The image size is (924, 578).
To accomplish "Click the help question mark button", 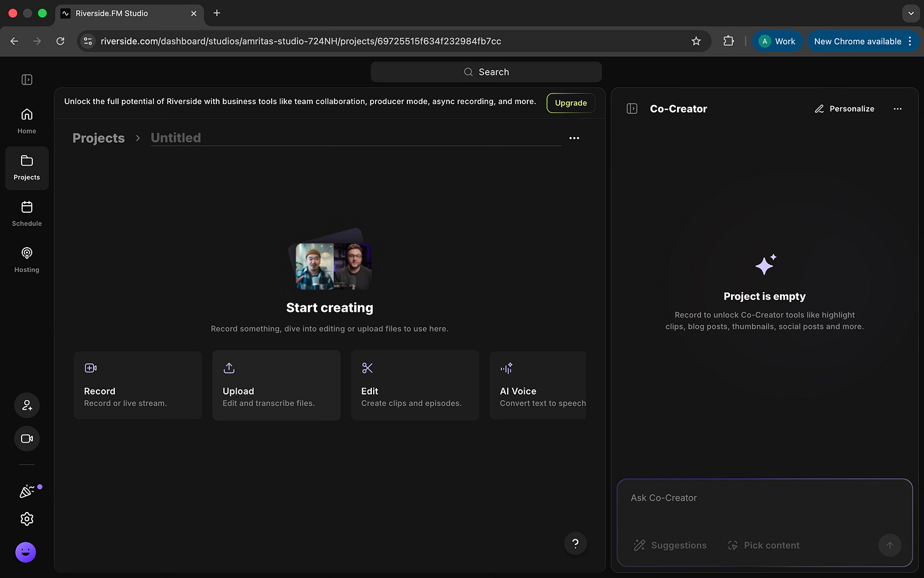I will click(575, 543).
